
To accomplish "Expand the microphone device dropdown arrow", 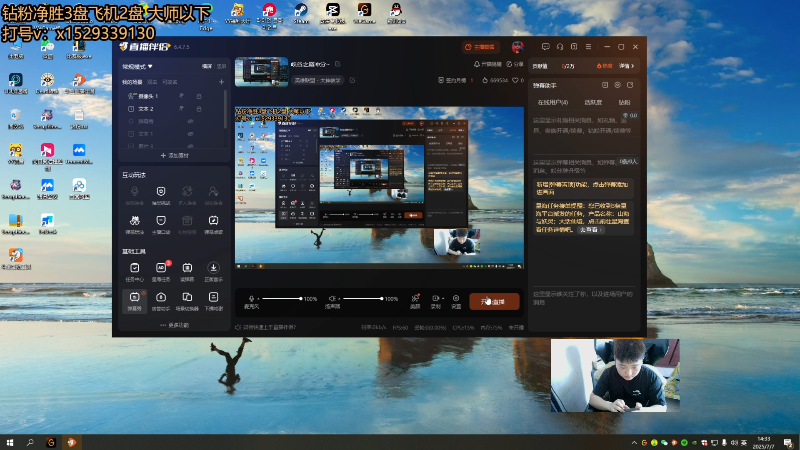I will tap(258, 298).
